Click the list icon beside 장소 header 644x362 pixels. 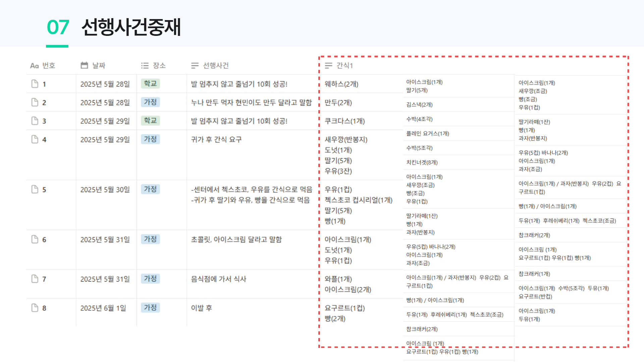(145, 65)
